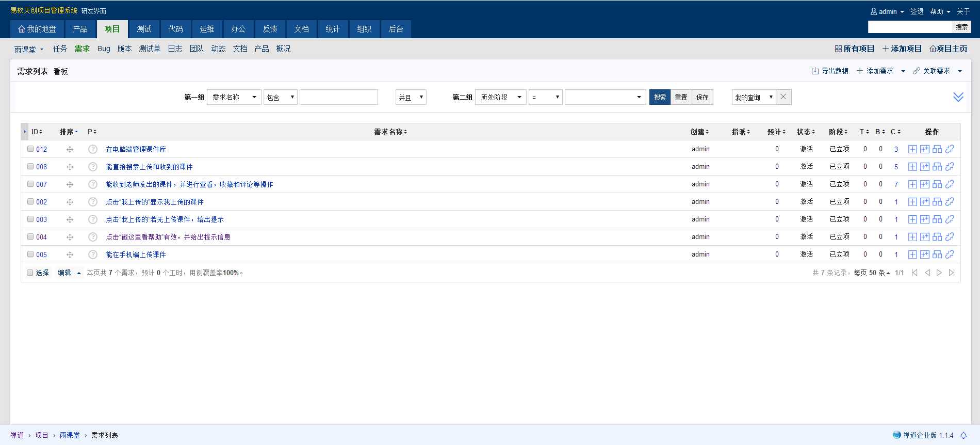The image size is (980, 445).
Task: Open requirement 在电脑端管理课件库
Action: pyautogui.click(x=136, y=149)
